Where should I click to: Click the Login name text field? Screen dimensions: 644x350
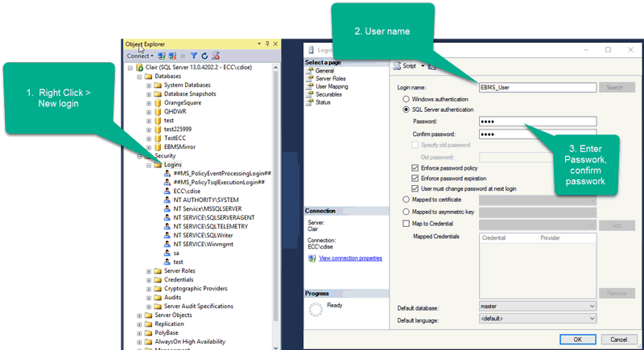[x=537, y=87]
